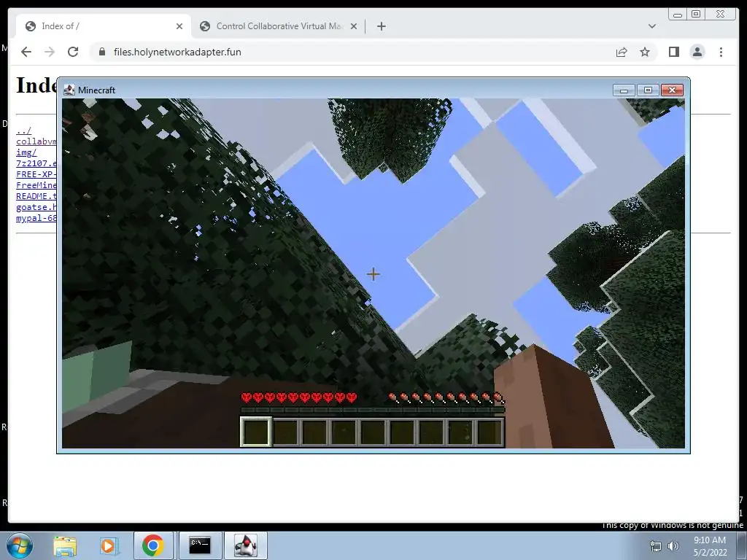Select the first hotbar slot in Minecraft
747x560 pixels.
coord(256,432)
